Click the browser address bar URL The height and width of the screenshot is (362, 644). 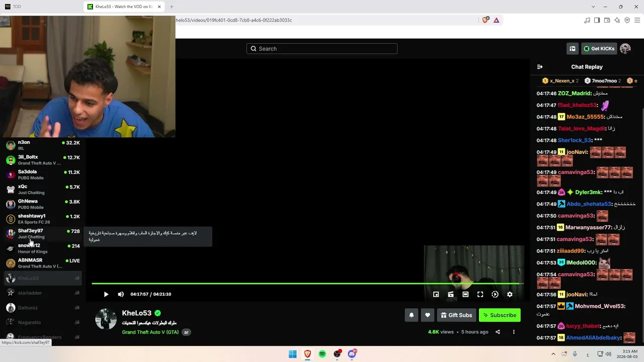(234, 20)
